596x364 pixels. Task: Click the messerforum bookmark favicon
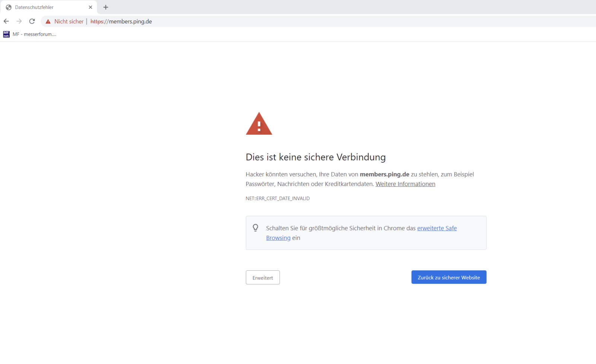[6, 34]
